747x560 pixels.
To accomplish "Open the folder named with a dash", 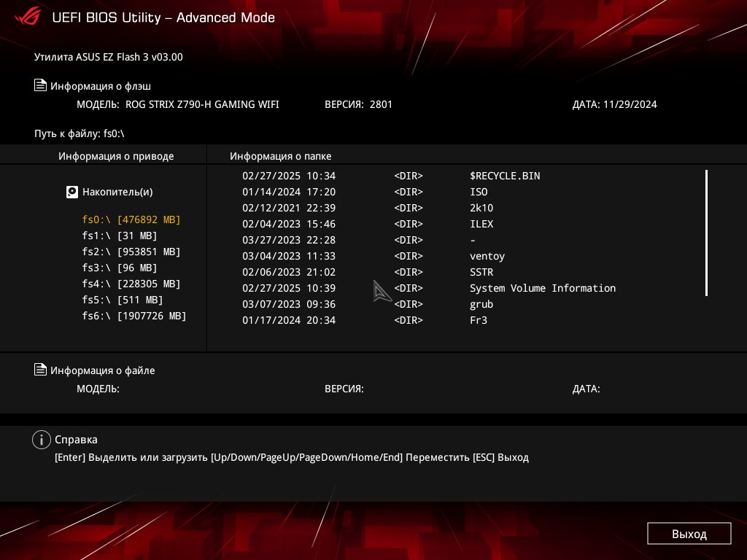I will [473, 240].
